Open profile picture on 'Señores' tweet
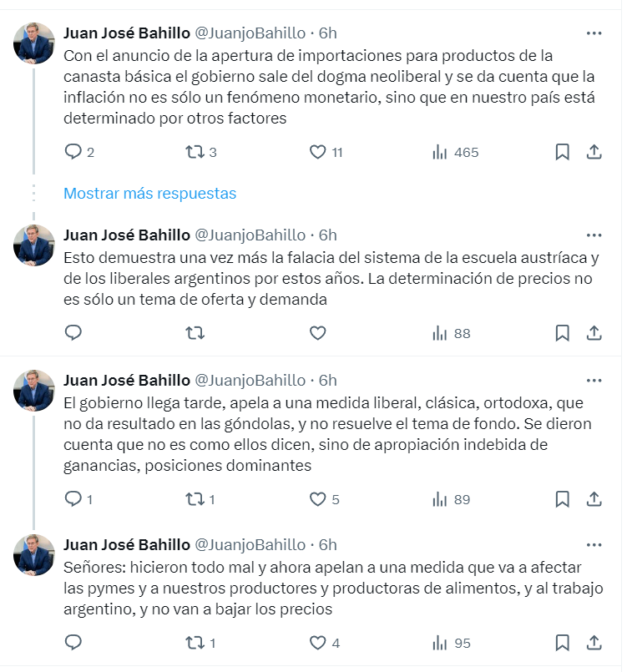 [34, 554]
